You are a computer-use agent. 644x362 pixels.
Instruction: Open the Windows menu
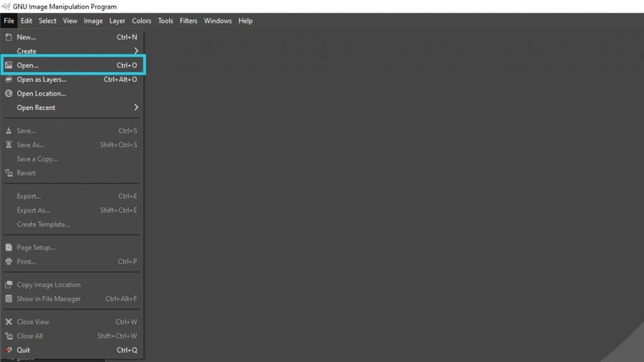[218, 21]
